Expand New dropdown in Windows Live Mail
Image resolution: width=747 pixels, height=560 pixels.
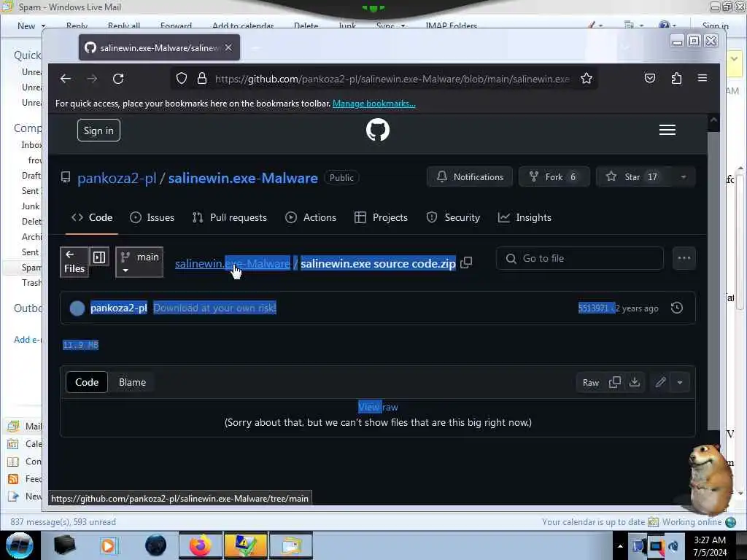tap(43, 26)
